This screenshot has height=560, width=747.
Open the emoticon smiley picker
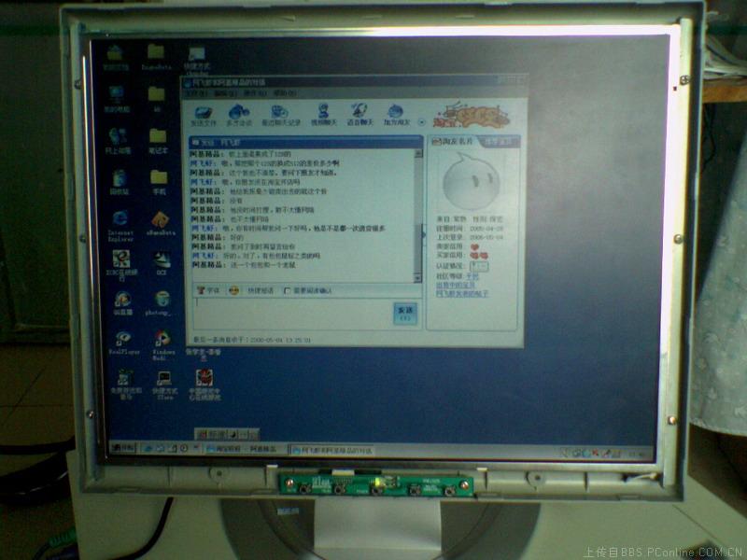(234, 290)
